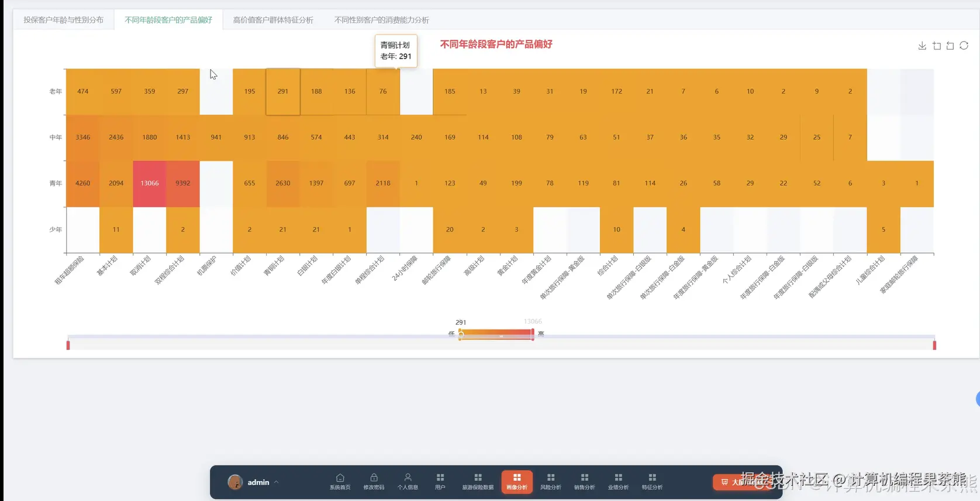The image size is (980, 501).
Task: Click the heatmap cell showing 1880
Action: (150, 138)
